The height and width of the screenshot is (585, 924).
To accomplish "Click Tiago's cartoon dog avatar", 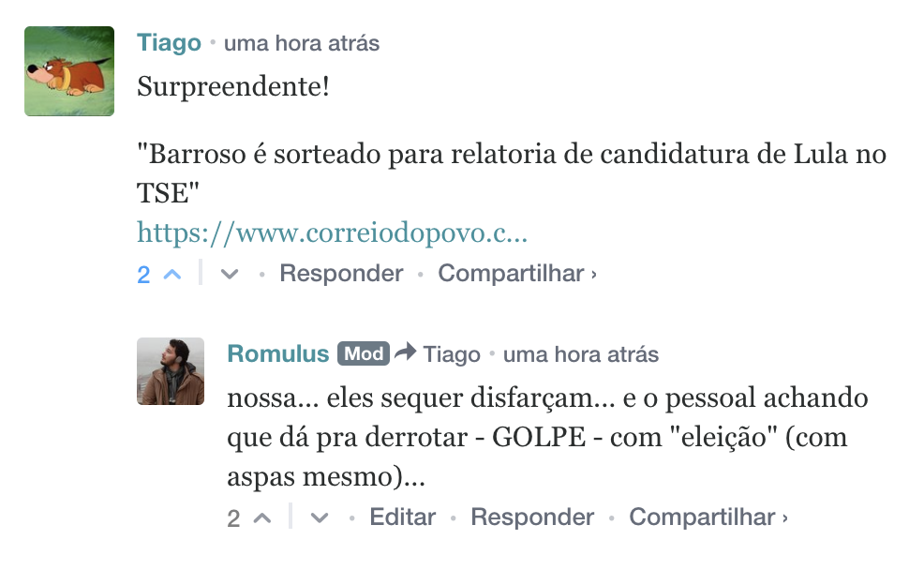I will pyautogui.click(x=69, y=71).
